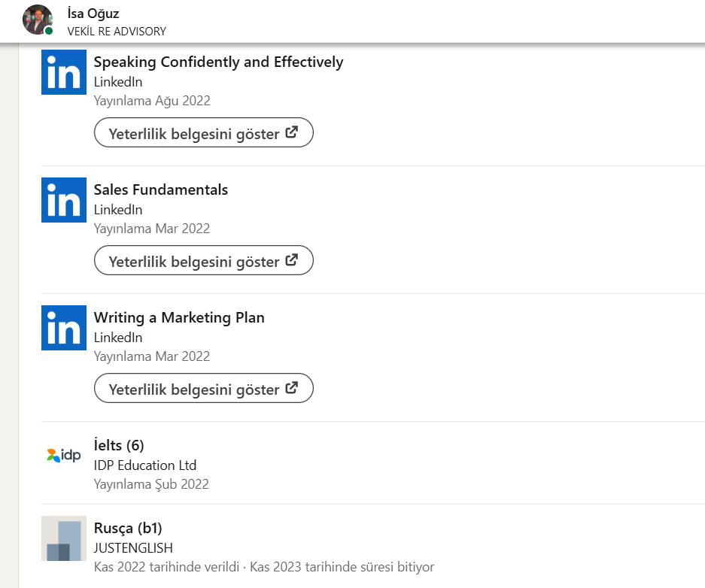Open the Sales Fundamentals certificate title
This screenshot has height=588, width=705.
[x=160, y=190]
